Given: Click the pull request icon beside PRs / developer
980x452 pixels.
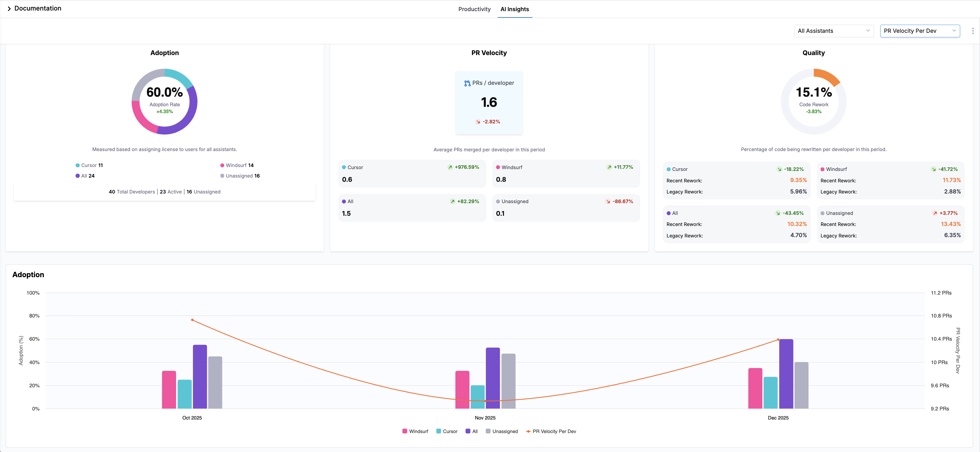Looking at the screenshot, I should pyautogui.click(x=467, y=83).
